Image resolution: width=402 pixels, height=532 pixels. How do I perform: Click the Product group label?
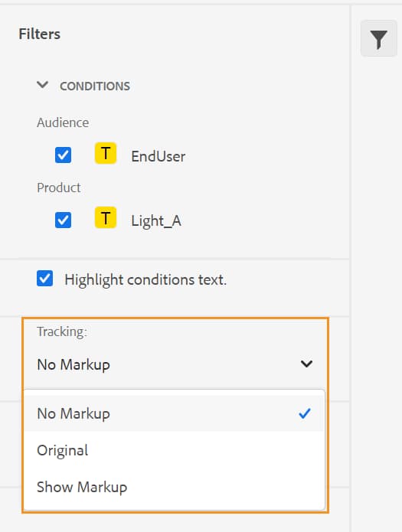(x=59, y=188)
